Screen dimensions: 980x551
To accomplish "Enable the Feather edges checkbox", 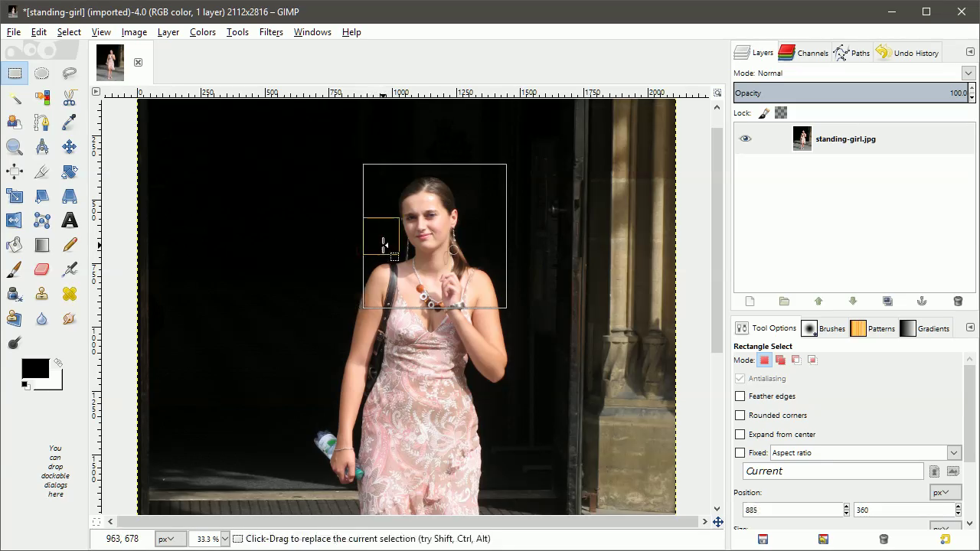I will (x=740, y=396).
